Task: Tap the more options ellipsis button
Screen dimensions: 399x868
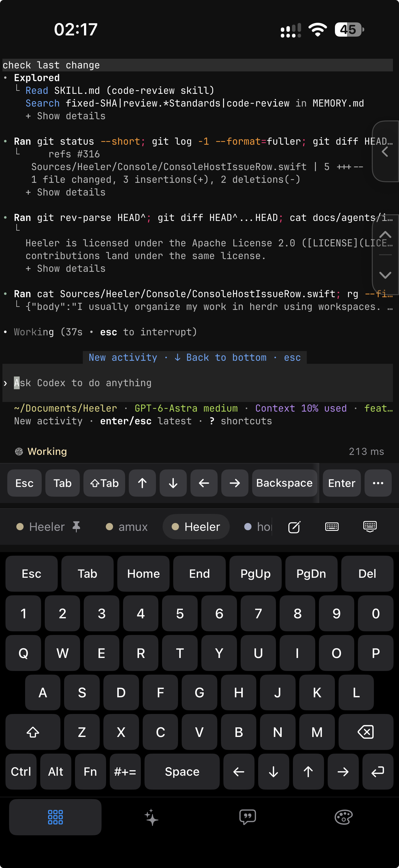Action: [378, 483]
